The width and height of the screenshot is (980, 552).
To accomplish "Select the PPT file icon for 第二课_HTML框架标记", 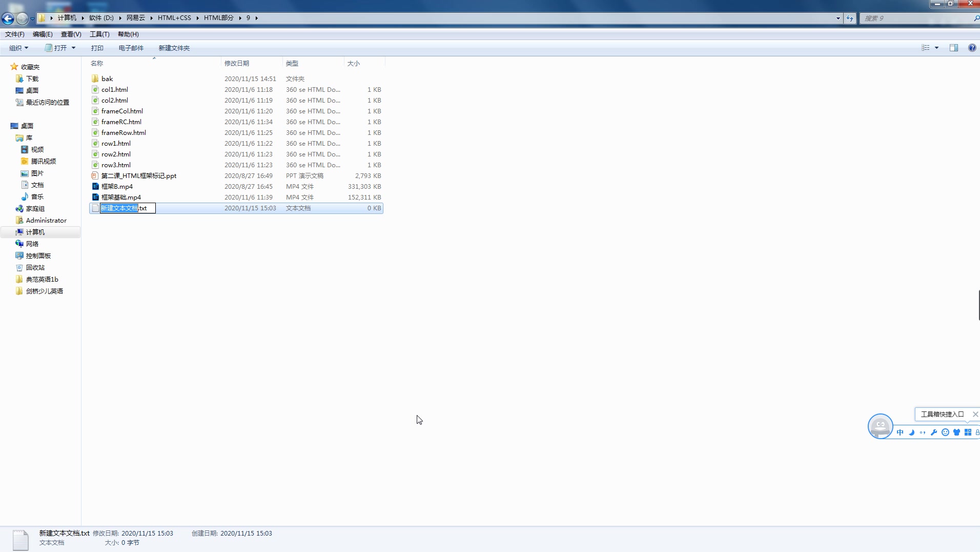I will pyautogui.click(x=95, y=175).
